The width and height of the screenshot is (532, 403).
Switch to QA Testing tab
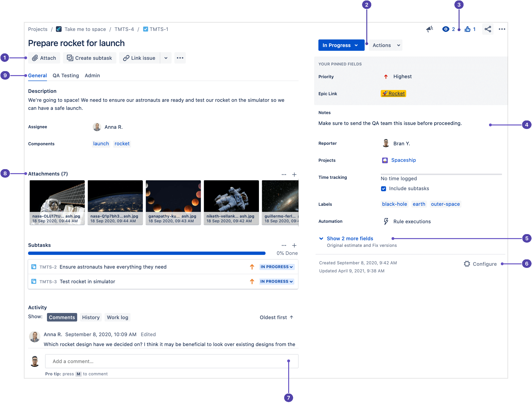(66, 75)
